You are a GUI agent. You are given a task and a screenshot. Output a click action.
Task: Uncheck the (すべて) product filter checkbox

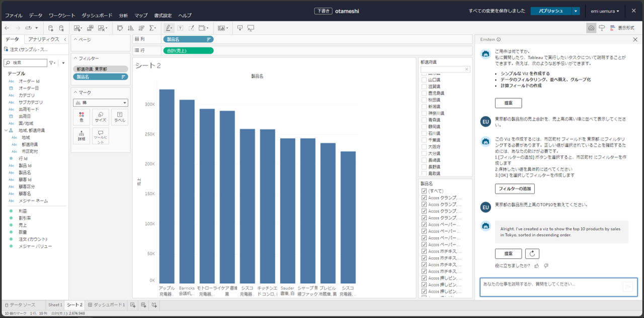coord(424,191)
